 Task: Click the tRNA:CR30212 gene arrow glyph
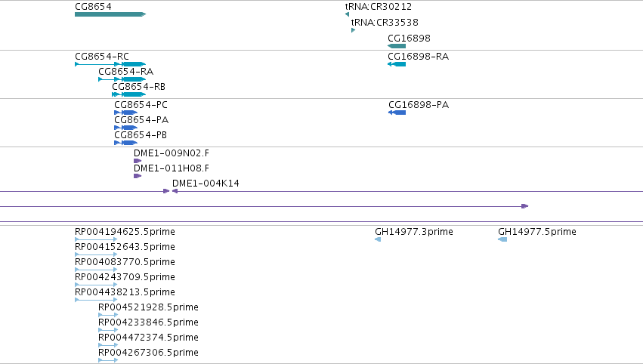[348, 14]
